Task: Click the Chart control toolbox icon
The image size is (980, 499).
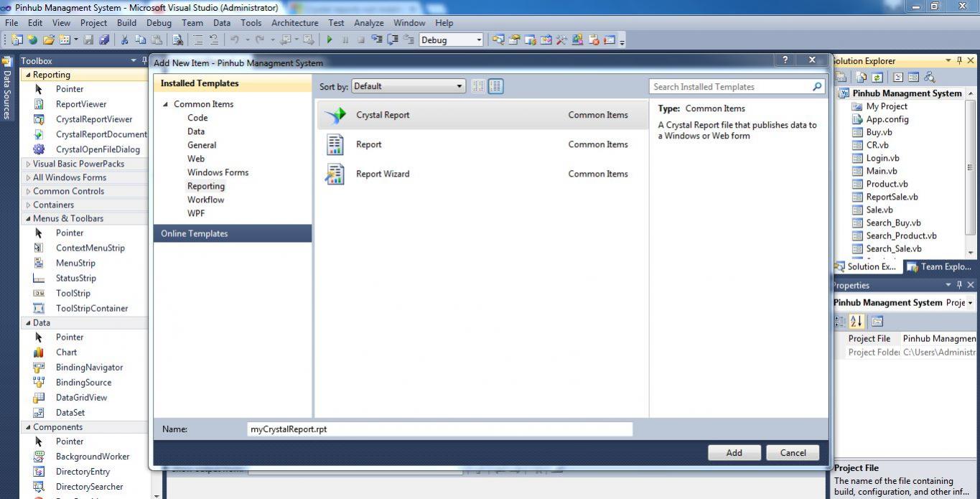Action: click(x=39, y=352)
